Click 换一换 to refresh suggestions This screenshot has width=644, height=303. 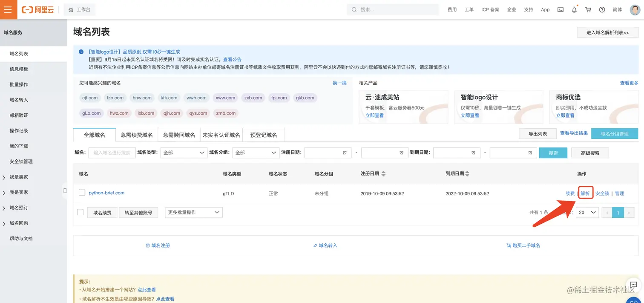pyautogui.click(x=339, y=83)
